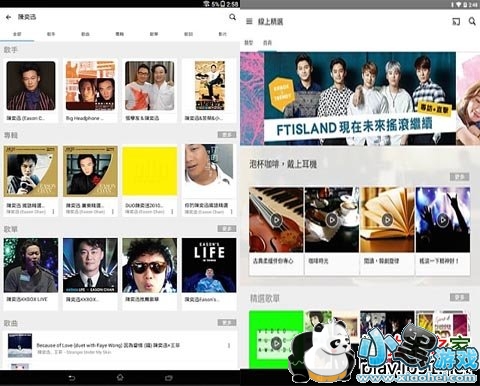
Task: Tap the DUO陳奕迅2010 album title
Action: pyautogui.click(x=144, y=205)
